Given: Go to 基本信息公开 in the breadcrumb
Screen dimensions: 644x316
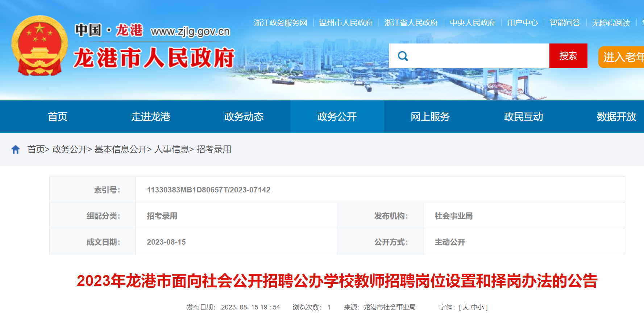Looking at the screenshot, I should click(x=121, y=149).
